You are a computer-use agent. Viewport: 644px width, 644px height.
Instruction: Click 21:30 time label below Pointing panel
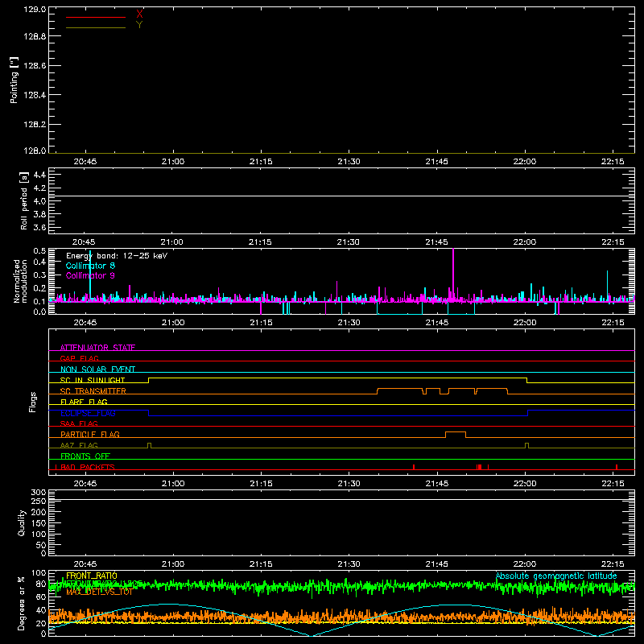click(349, 162)
